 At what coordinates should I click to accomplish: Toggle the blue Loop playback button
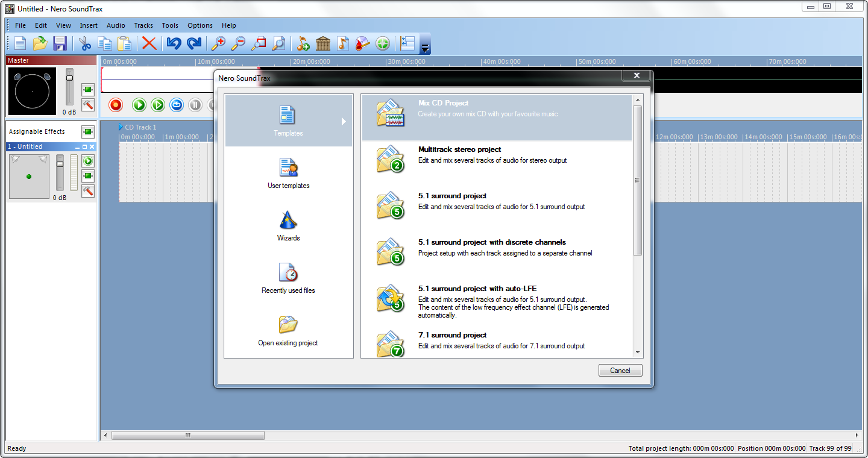[177, 105]
